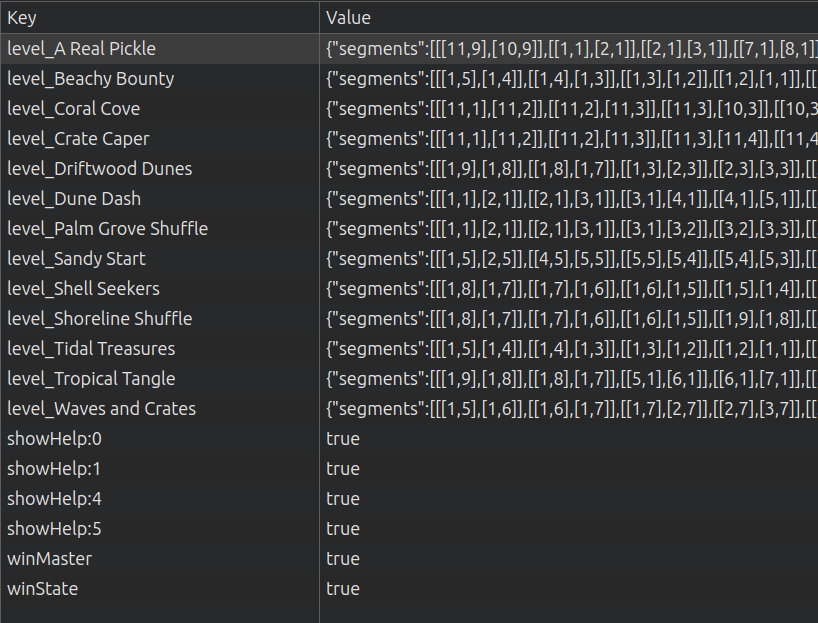The image size is (818, 623).
Task: Select the level_Tropical Tangle key
Action: tap(91, 378)
